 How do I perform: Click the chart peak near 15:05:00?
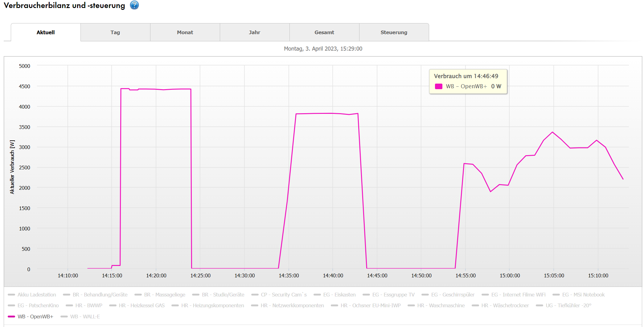(552, 132)
